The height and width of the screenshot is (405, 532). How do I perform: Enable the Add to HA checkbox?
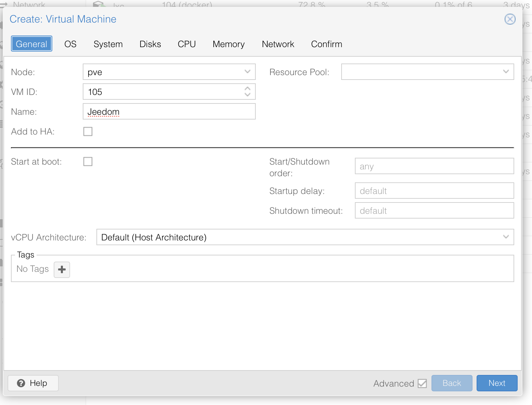pyautogui.click(x=88, y=131)
